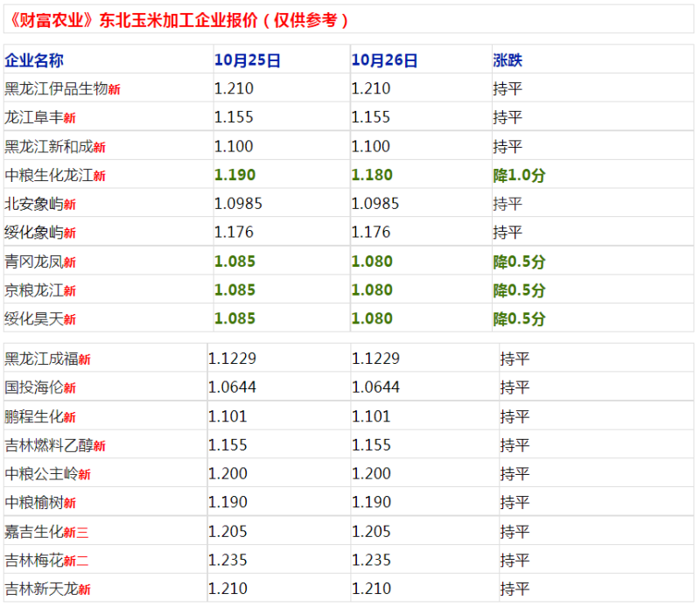Click 吉林燃料乙醇 October 26 price 1.155
This screenshot has height=607, width=700.
[371, 445]
